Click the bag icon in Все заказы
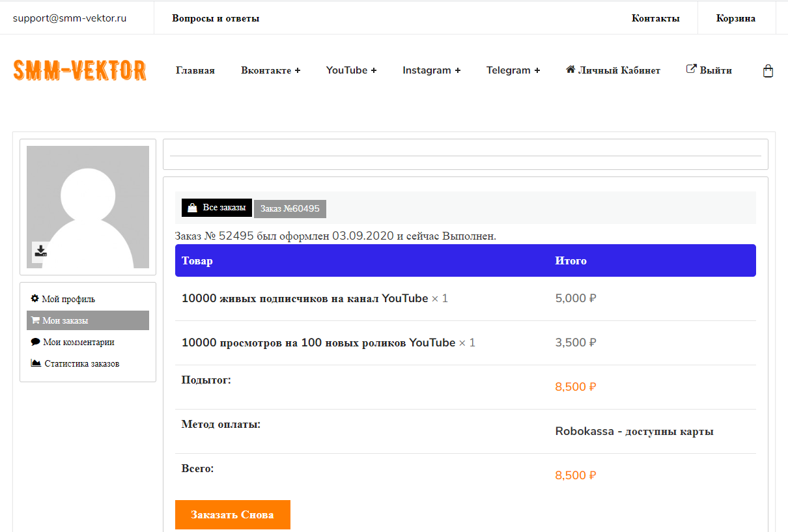 [192, 208]
